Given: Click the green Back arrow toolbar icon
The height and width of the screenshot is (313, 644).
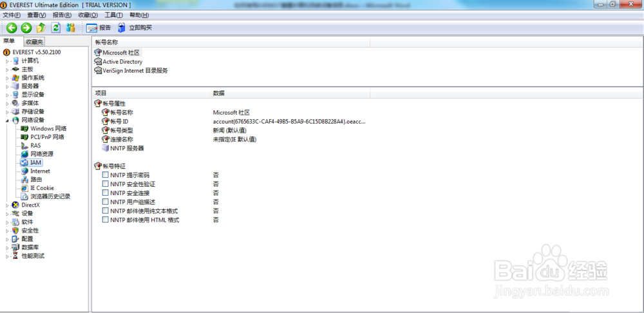Looking at the screenshot, I should click(x=12, y=28).
